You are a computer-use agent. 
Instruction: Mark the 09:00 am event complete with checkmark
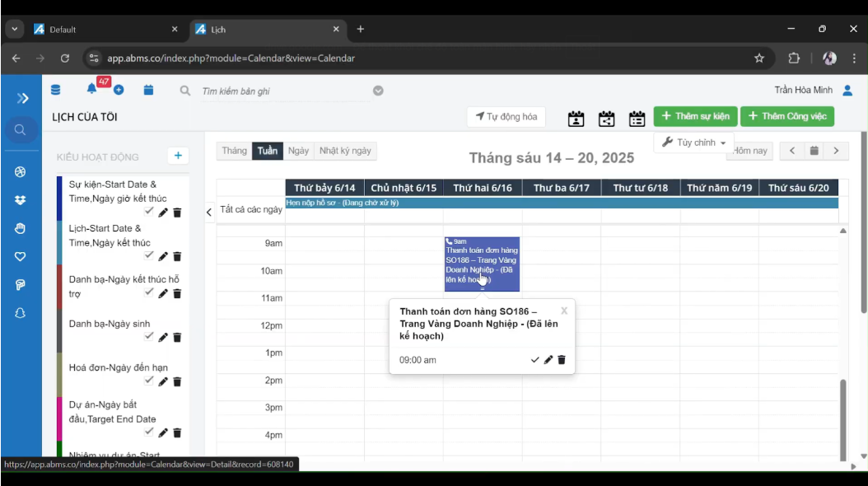534,359
